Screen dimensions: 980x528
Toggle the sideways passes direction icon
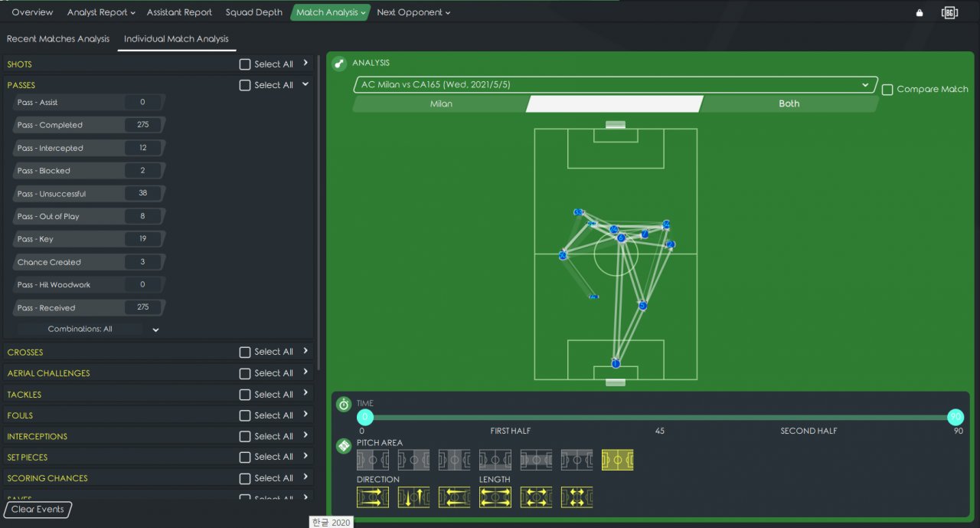[413, 497]
